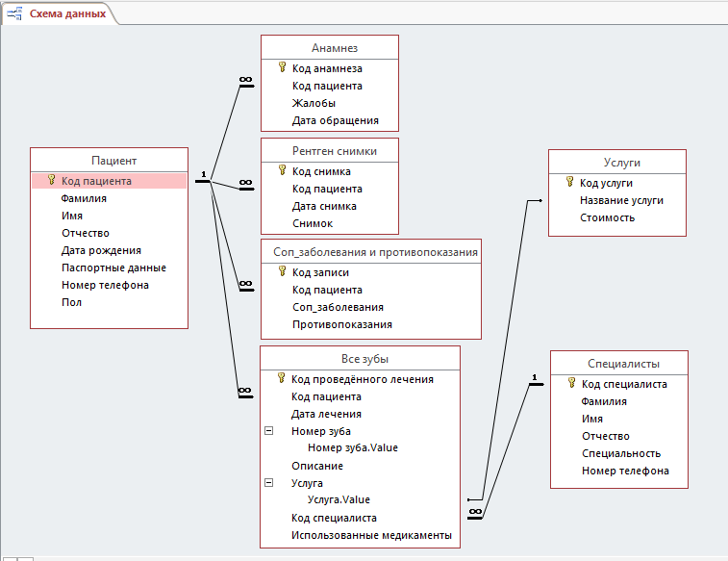Select the Все зубы table title bar
This screenshot has height=561, width=728.
[361, 359]
